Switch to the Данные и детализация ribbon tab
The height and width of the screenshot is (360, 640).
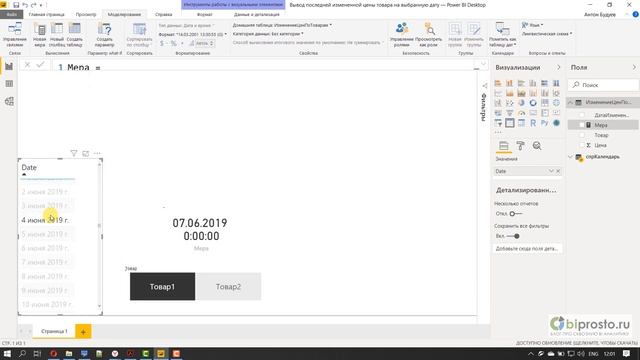[257, 14]
